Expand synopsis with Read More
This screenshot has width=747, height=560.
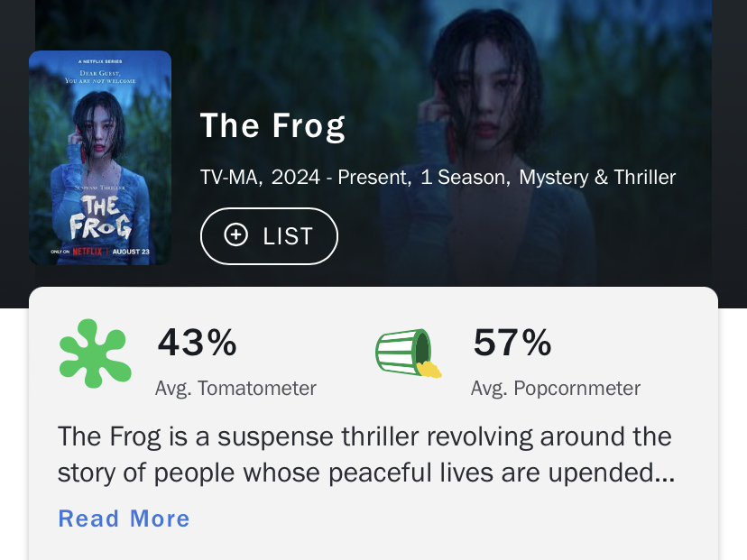[x=124, y=519]
